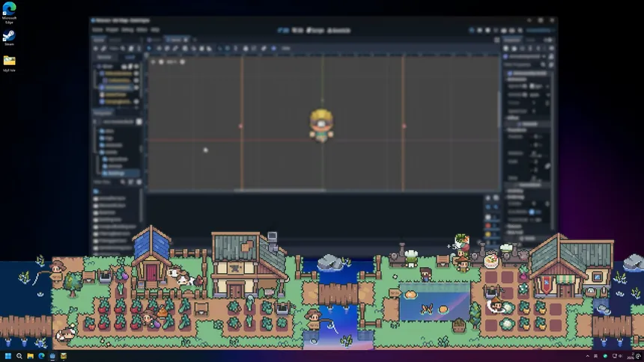644x362 pixels.
Task: Toggle visibility eye of the root scene node
Action: click(136, 67)
